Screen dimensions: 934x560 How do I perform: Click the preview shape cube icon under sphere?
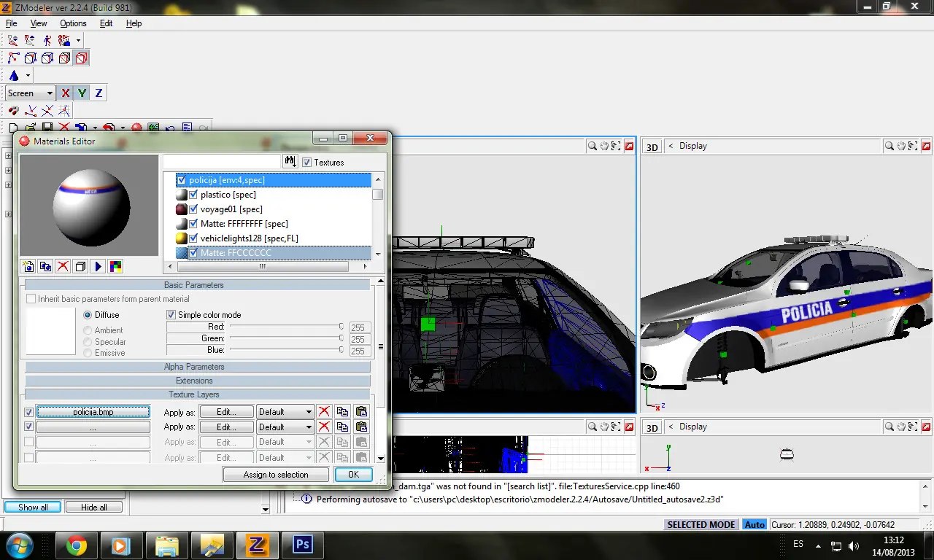[80, 266]
